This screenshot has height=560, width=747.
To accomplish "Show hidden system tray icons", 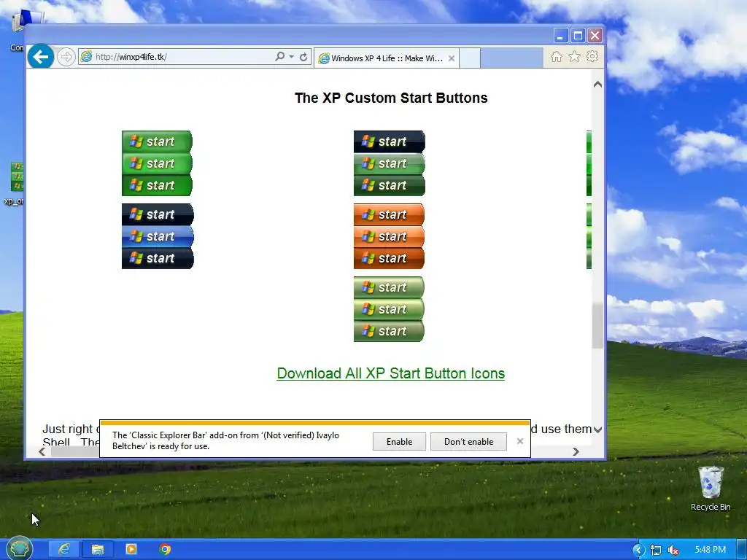I will point(638,550).
